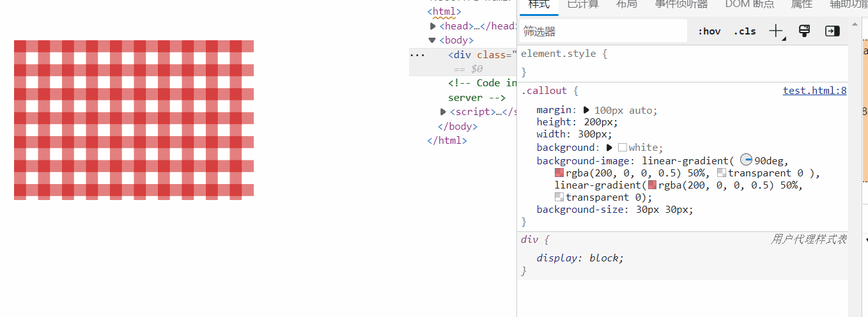Viewport: 868px width, 317px height.
Task: Open the rendering emulation paintbrush icon
Action: pos(805,31)
